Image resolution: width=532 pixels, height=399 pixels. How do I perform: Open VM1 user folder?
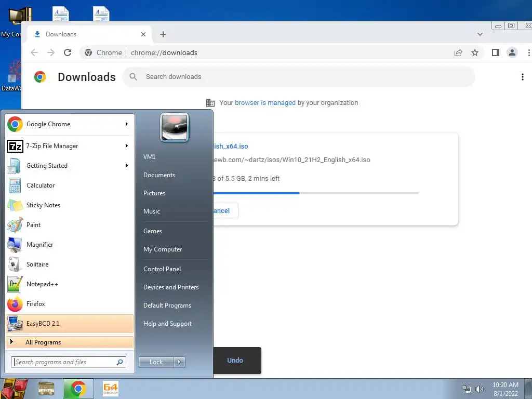pyautogui.click(x=149, y=157)
